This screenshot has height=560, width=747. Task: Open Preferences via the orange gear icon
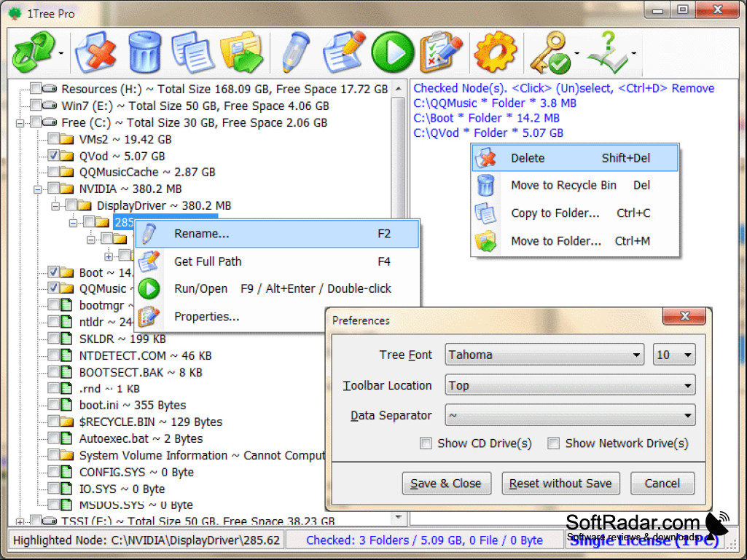496,52
